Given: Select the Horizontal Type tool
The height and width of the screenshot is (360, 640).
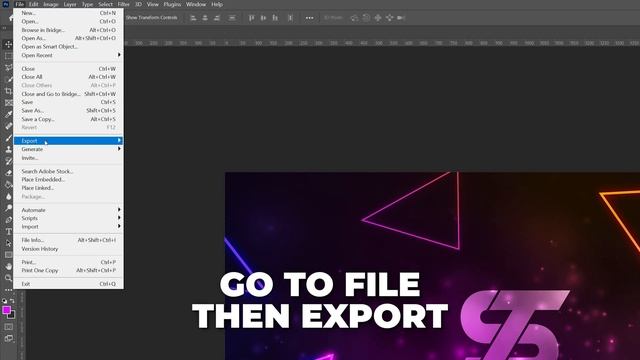Looking at the screenshot, I should tap(8, 231).
